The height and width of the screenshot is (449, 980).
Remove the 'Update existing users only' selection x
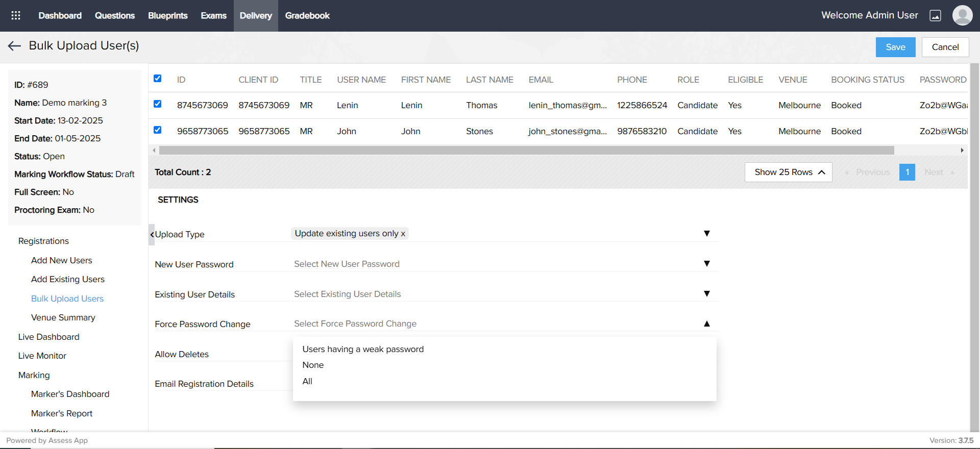tap(403, 234)
